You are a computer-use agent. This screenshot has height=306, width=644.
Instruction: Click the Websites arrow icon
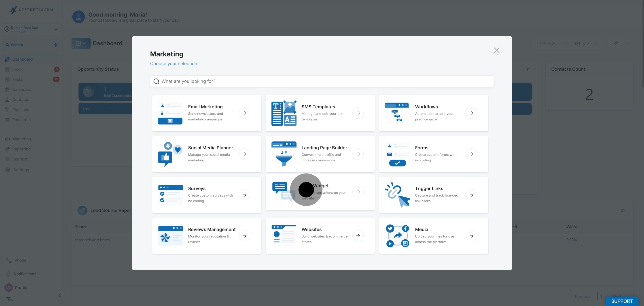point(358,235)
